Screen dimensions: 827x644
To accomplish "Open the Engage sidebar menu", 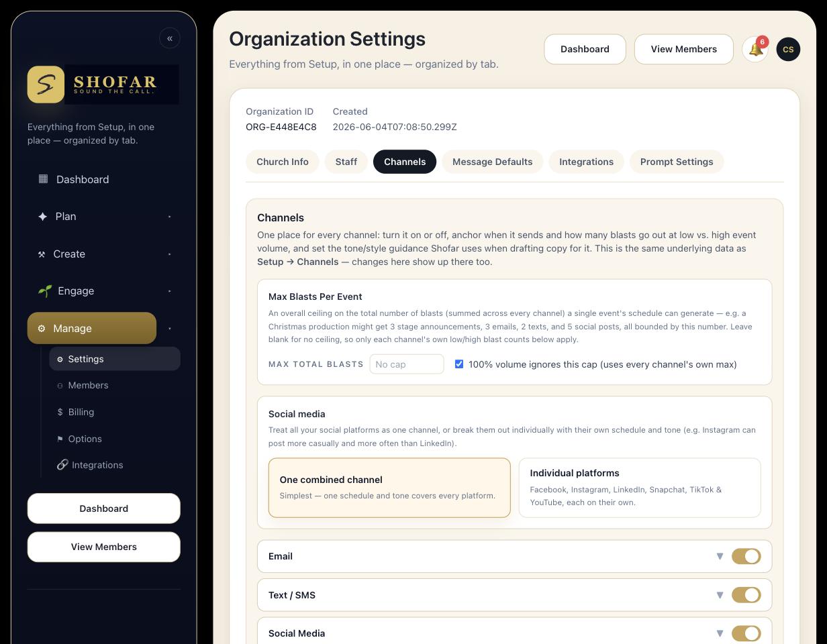I will (92, 291).
